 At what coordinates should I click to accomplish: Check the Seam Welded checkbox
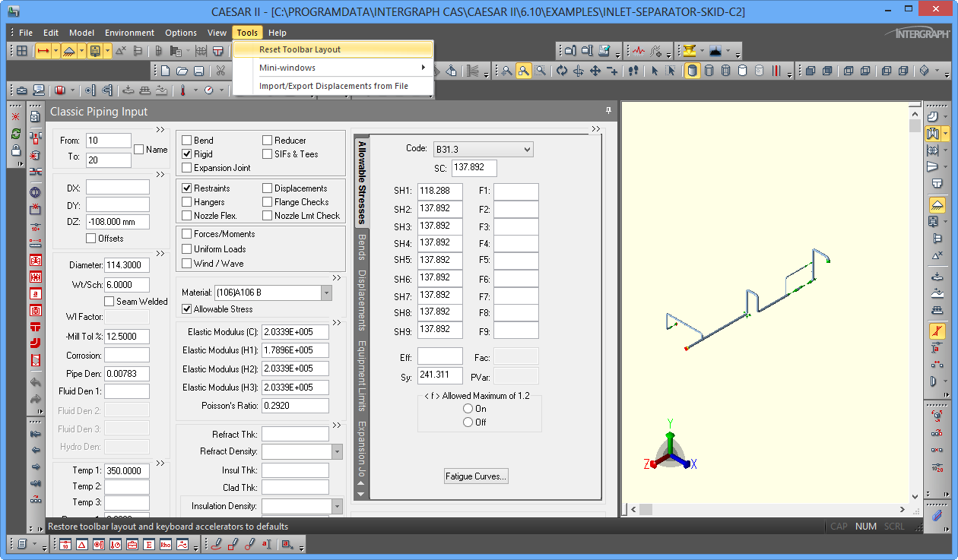click(x=109, y=302)
